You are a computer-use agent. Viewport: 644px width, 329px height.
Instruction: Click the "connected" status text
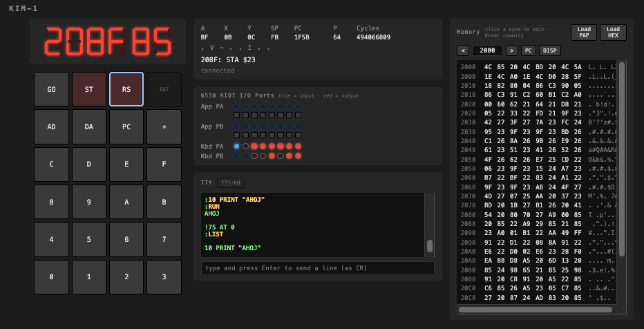(218, 70)
